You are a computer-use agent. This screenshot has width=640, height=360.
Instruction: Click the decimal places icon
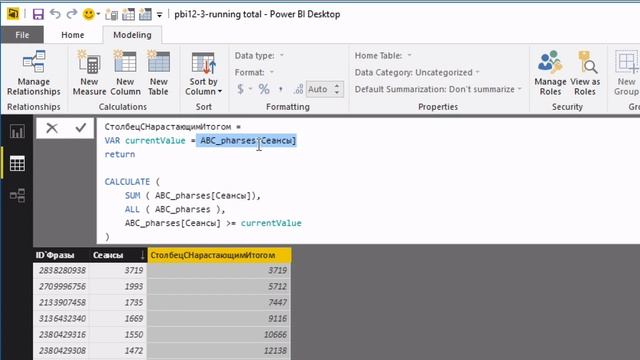299,89
